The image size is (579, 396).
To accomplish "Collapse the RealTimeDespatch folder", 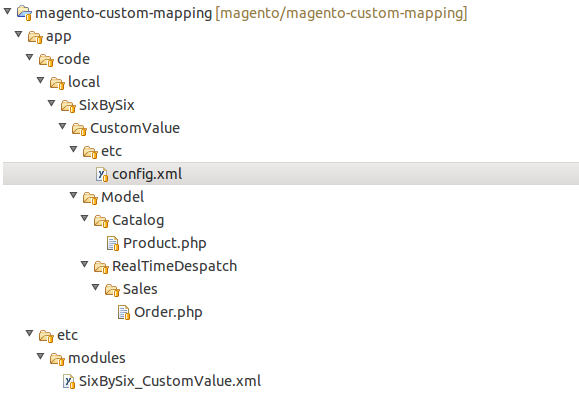I will tap(85, 264).
